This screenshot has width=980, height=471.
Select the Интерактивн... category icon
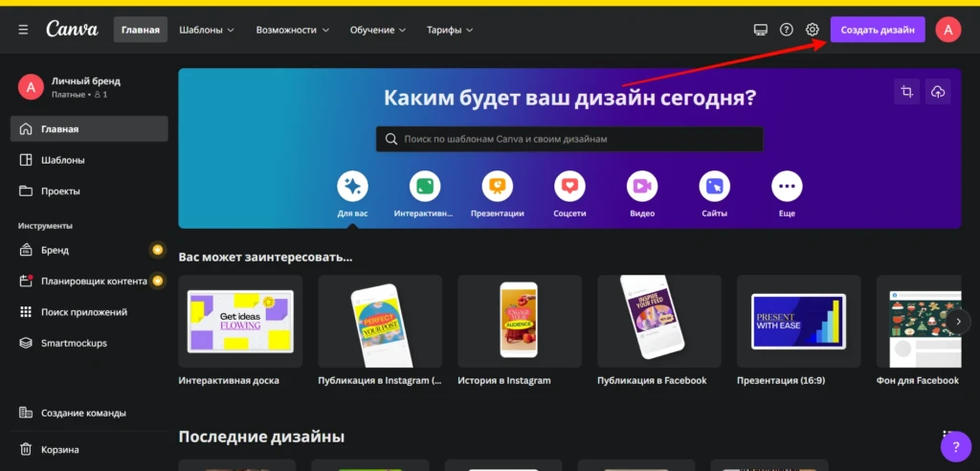(425, 187)
